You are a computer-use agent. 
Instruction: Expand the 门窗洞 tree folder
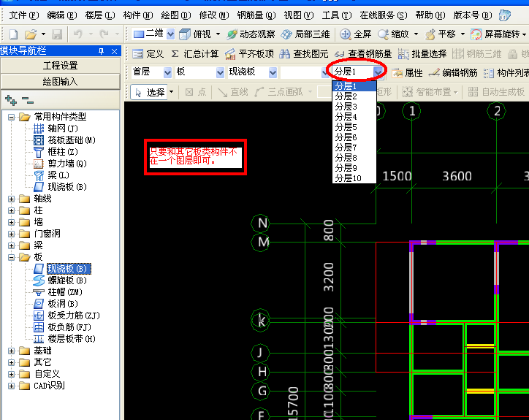click(11, 234)
